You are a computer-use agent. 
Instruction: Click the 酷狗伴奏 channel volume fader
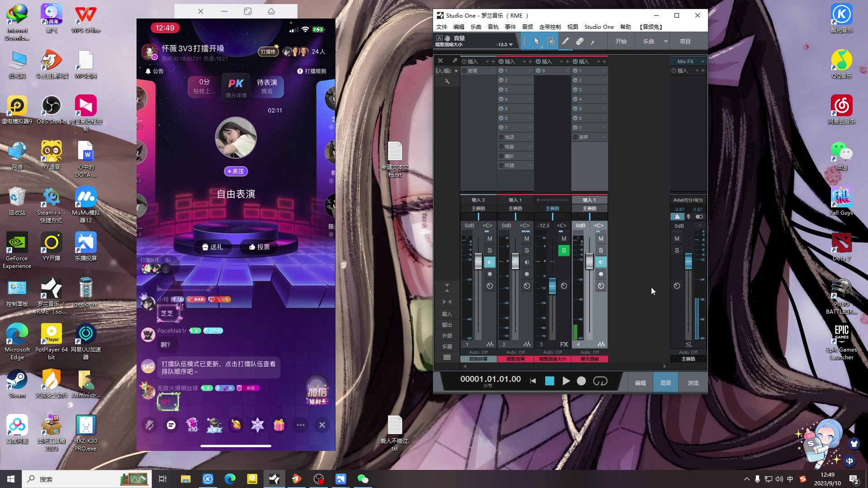(478, 261)
